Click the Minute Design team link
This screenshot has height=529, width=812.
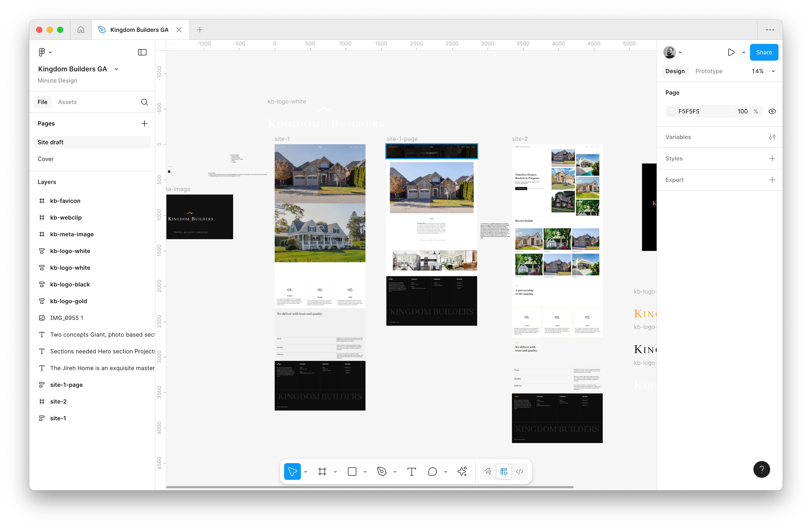[x=57, y=80]
